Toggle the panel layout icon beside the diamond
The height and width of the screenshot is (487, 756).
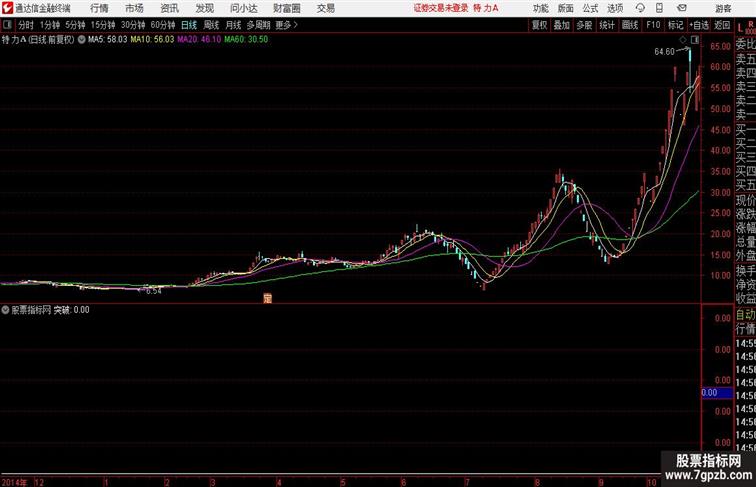coord(695,40)
